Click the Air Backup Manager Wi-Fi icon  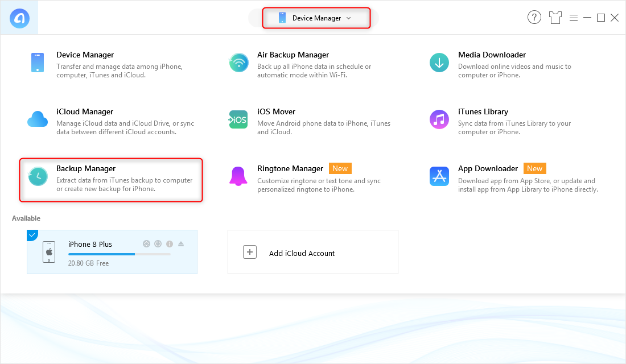(239, 63)
